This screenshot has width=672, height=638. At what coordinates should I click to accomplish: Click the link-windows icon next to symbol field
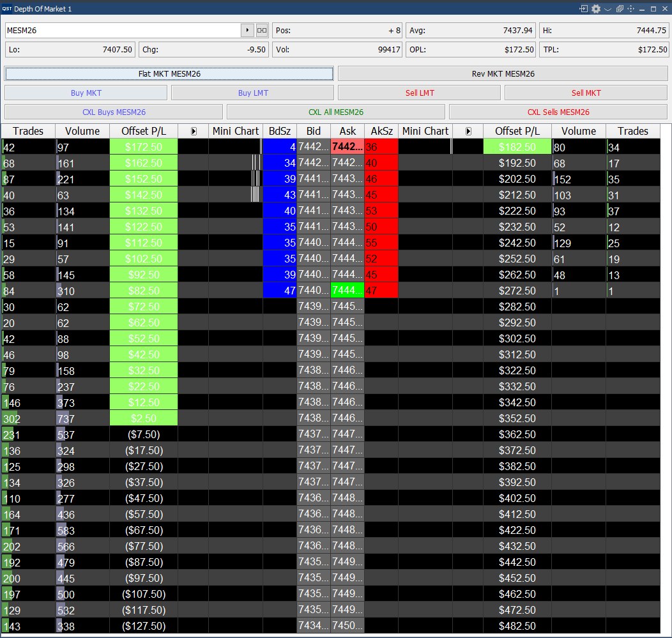[x=261, y=31]
